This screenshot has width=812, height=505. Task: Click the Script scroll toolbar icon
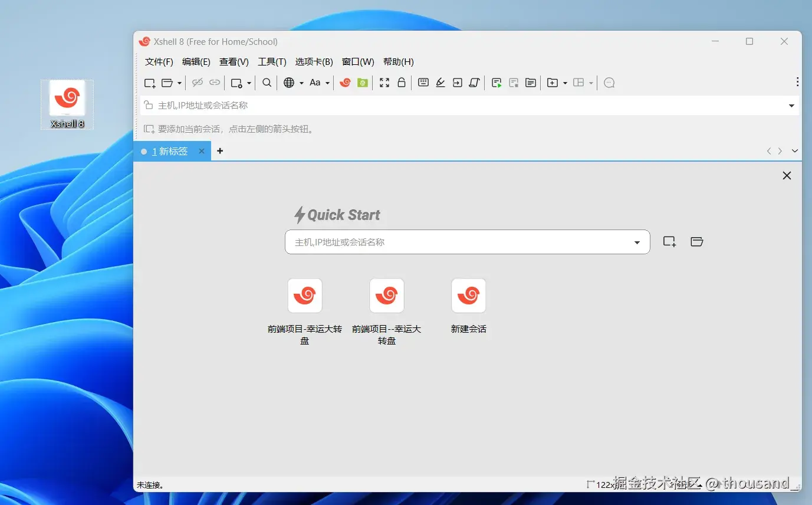click(474, 83)
